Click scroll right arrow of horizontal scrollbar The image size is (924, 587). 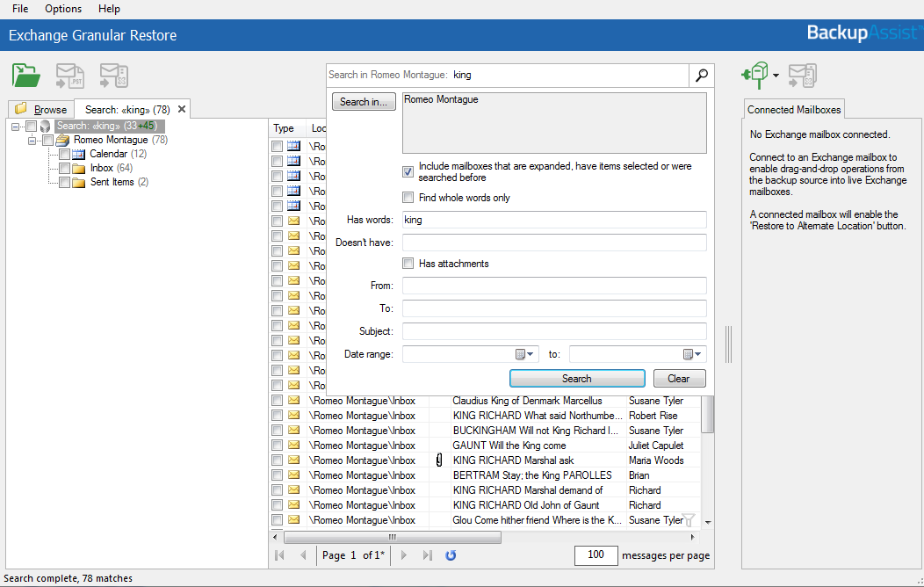pyautogui.click(x=692, y=537)
